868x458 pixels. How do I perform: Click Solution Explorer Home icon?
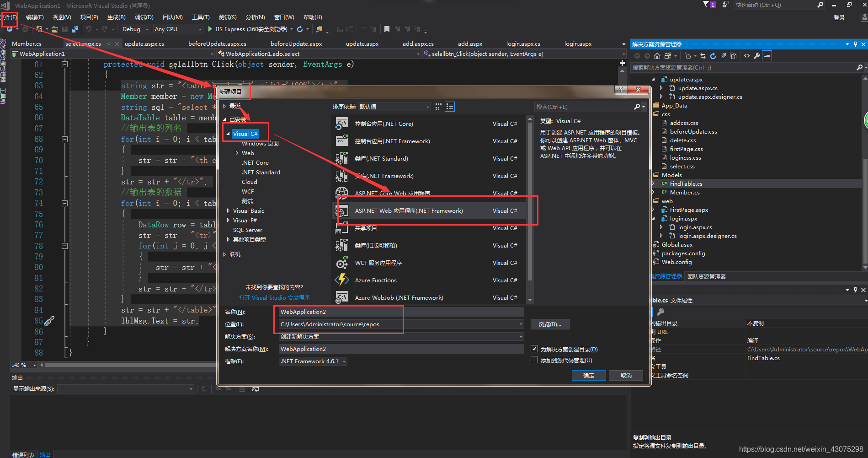657,56
